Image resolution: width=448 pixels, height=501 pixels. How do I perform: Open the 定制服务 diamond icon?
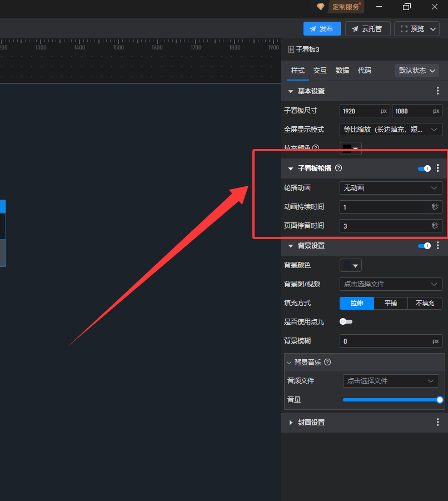(x=320, y=7)
